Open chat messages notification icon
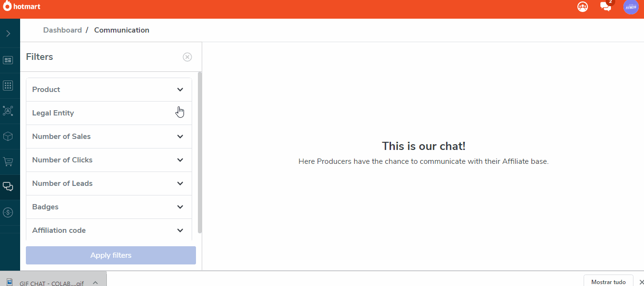The width and height of the screenshot is (644, 286). (606, 6)
